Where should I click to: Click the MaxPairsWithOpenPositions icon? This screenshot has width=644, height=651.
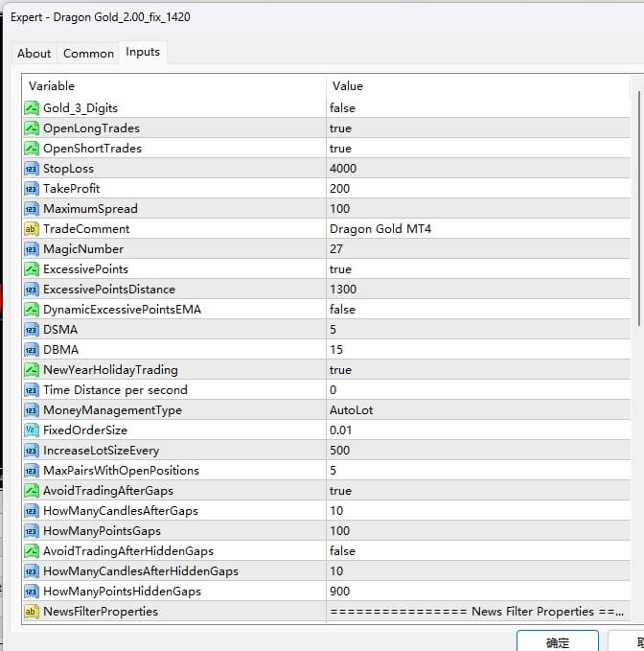pyautogui.click(x=32, y=471)
